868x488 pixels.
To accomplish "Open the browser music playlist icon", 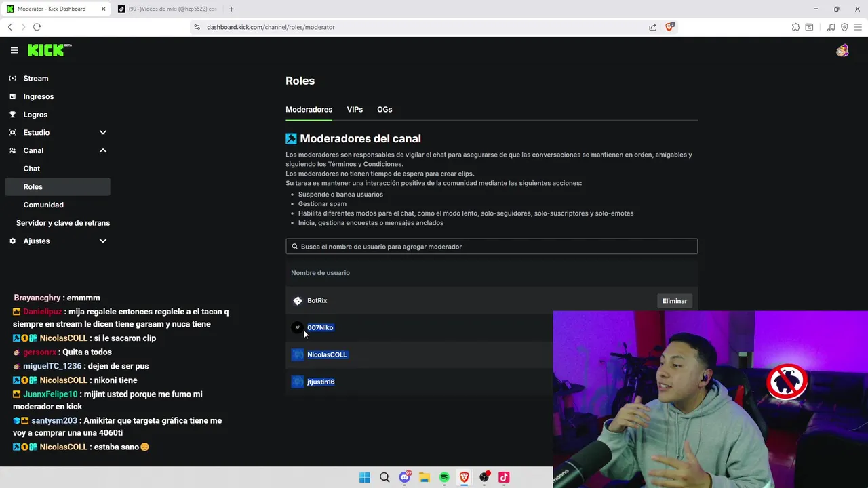I will tap(831, 27).
